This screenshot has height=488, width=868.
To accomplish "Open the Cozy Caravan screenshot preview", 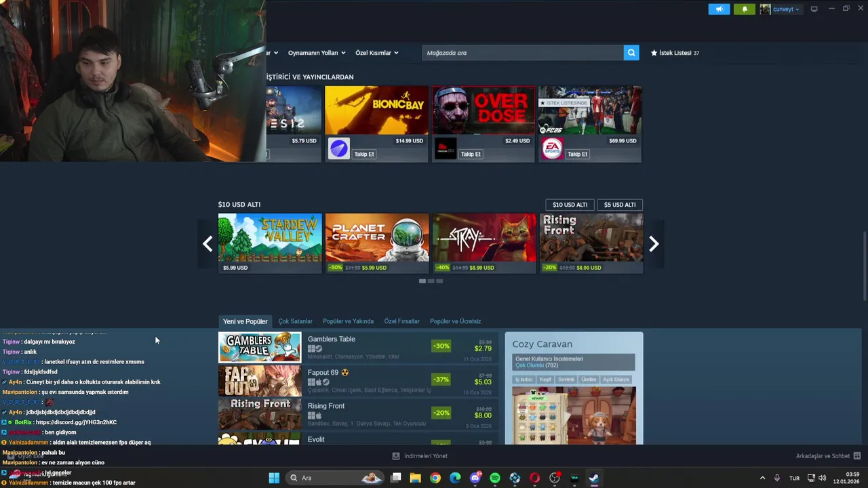I will tap(574, 415).
